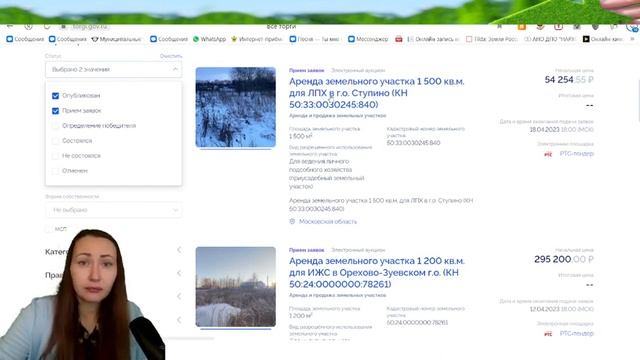Click the 1 200 м² area value

(300, 316)
